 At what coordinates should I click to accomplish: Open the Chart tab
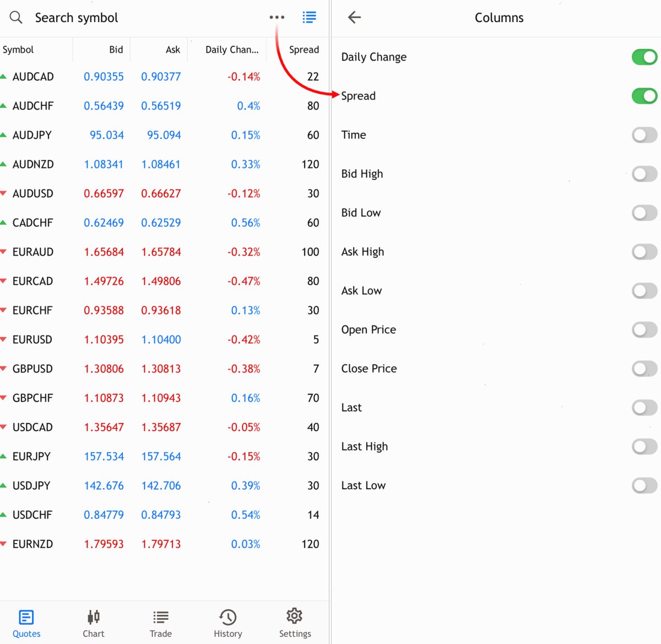coord(94,623)
